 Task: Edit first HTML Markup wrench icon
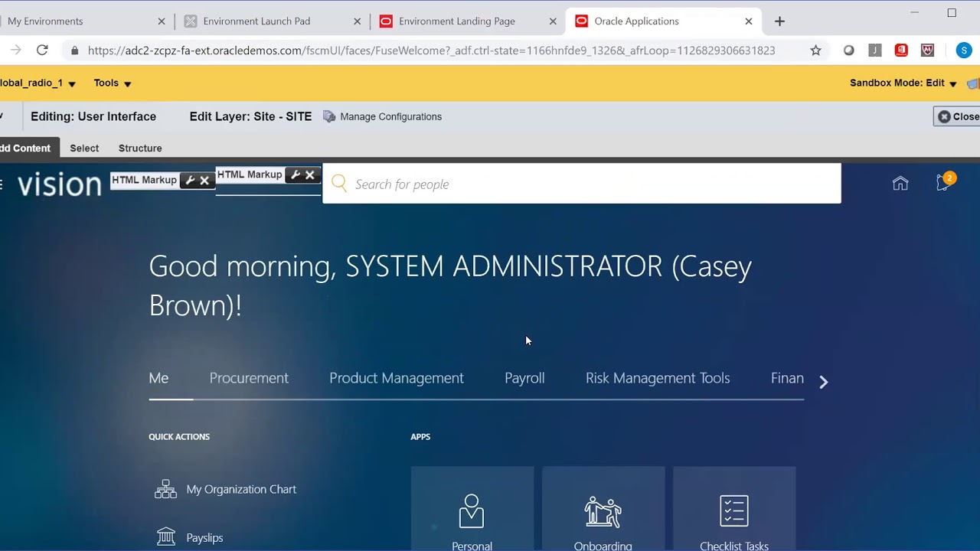pos(191,181)
